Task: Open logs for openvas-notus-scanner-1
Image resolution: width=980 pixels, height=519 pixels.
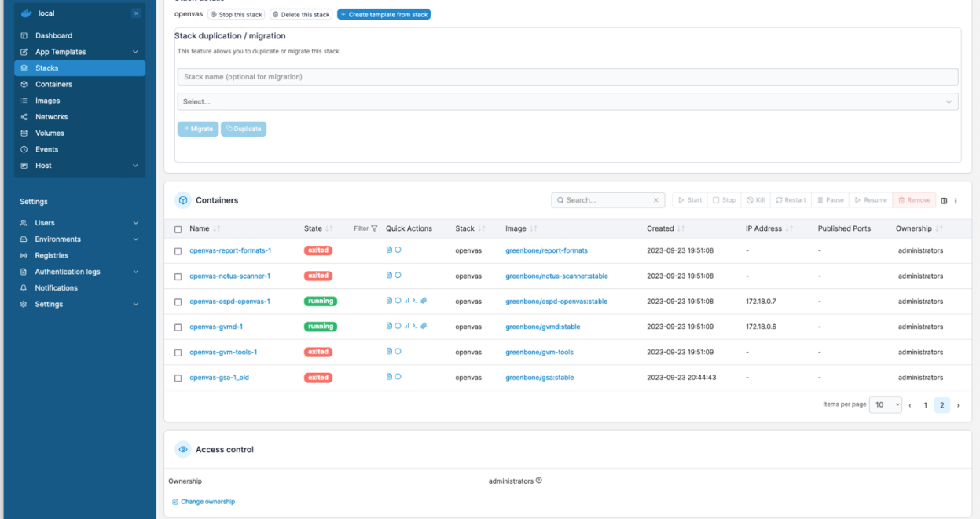Action: pos(389,276)
